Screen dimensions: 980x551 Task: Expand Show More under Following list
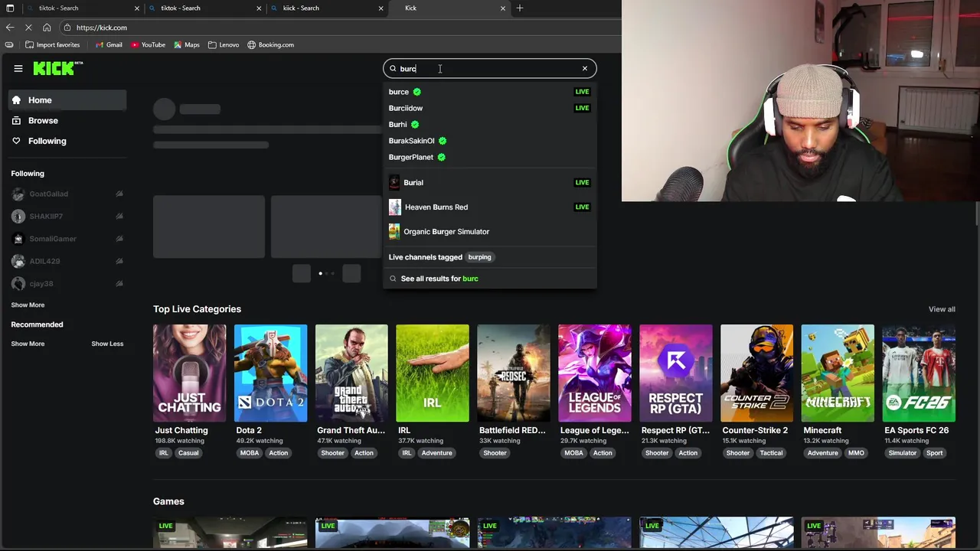point(28,305)
